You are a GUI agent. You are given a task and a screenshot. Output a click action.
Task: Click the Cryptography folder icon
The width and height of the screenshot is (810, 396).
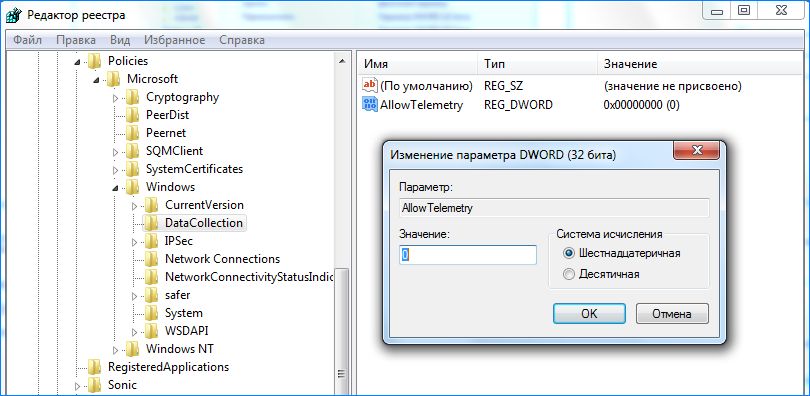pos(133,97)
